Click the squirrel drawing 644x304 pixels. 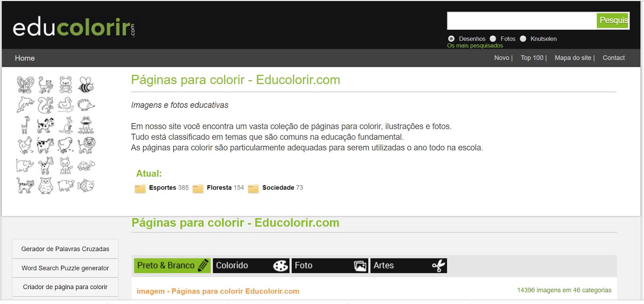tap(45, 105)
